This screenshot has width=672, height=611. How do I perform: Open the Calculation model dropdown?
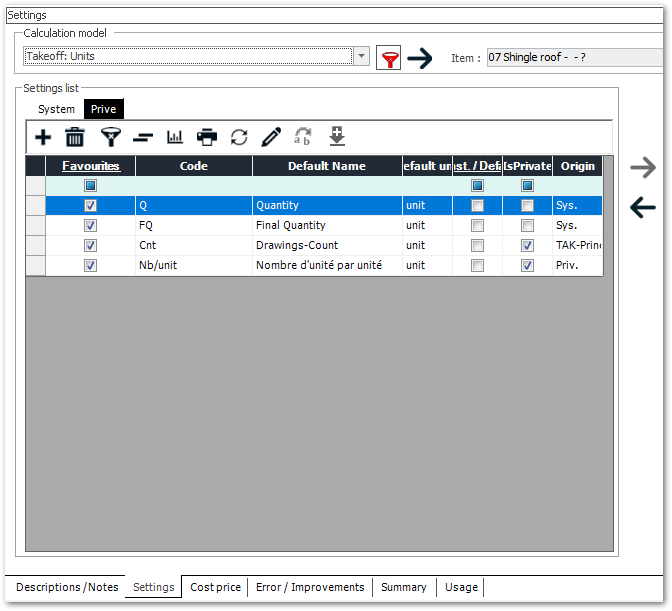361,56
